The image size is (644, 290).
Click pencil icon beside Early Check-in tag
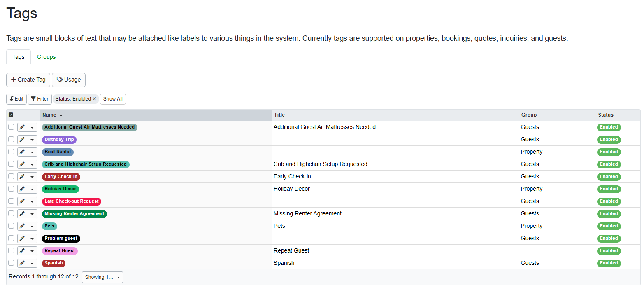tap(22, 177)
